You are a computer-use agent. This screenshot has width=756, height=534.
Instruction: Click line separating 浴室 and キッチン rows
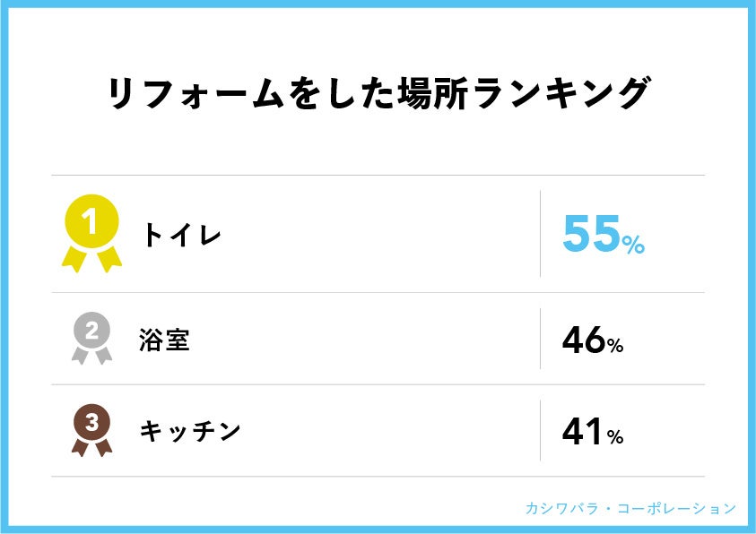[378, 384]
